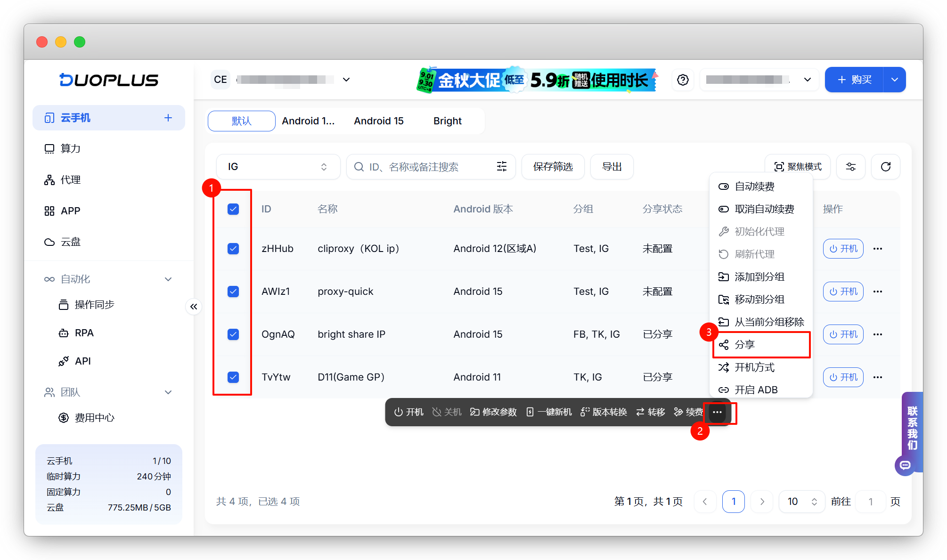Image resolution: width=947 pixels, height=560 pixels.
Task: Switch to the Android 15 tab
Action: coord(378,121)
